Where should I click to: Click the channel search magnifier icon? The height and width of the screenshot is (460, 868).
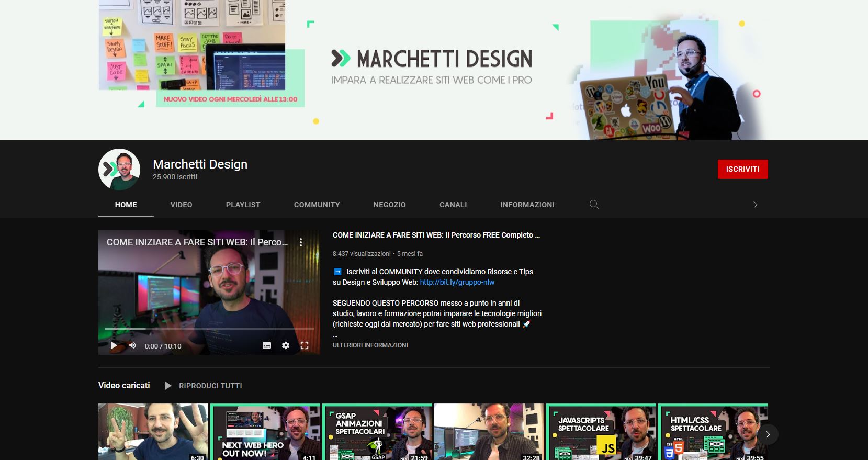[594, 205]
